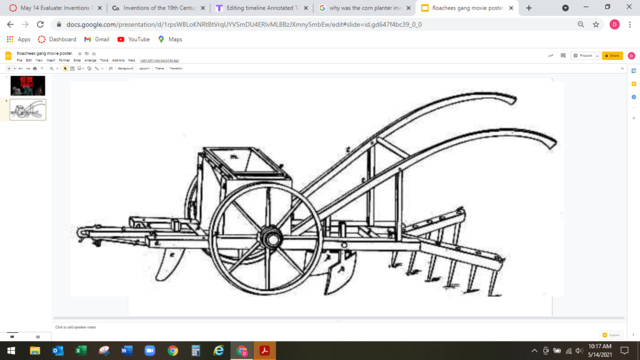Open the Google account avatar in Slides
This screenshot has width=640, height=360.
631,56
